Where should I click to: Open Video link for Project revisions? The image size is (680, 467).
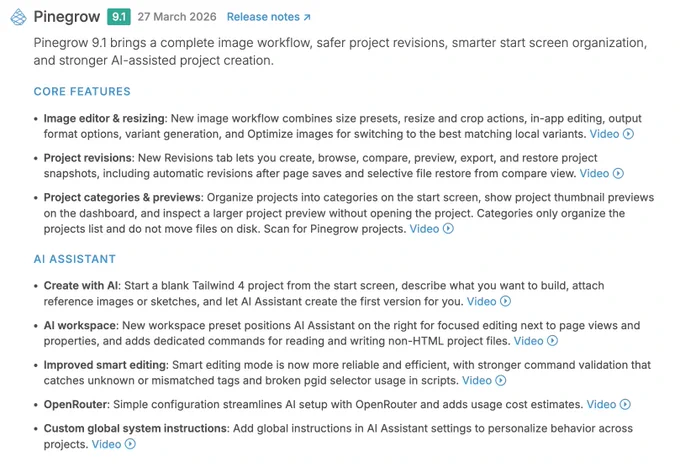click(x=594, y=173)
